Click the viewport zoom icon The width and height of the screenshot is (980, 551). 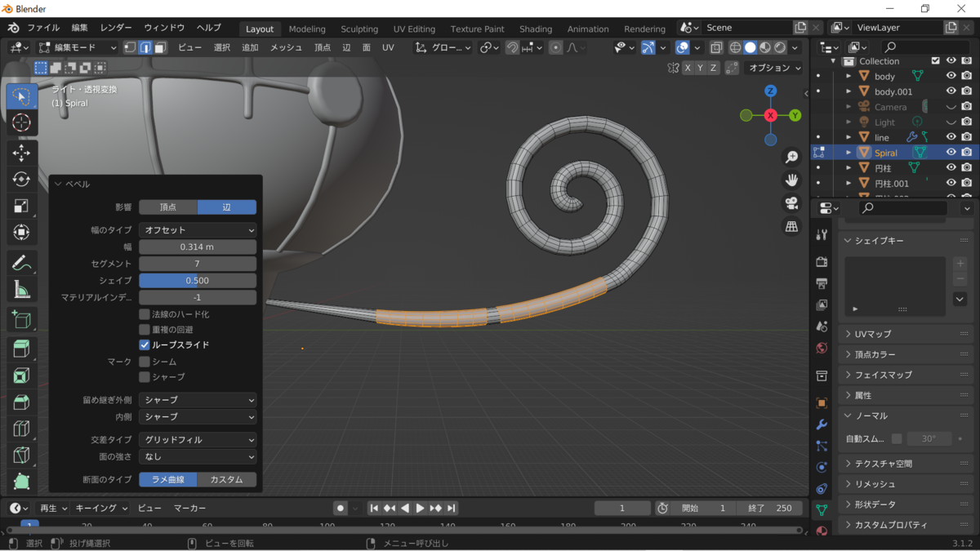pyautogui.click(x=791, y=157)
